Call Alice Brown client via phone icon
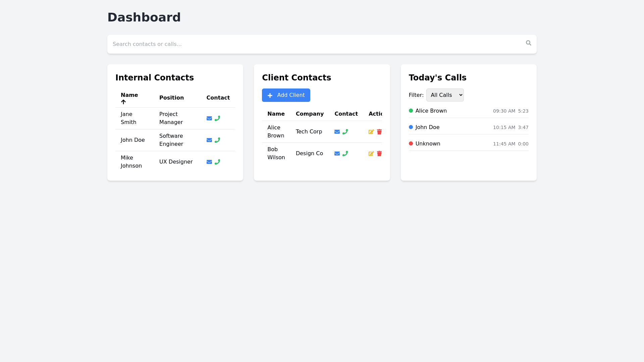 [x=345, y=132]
